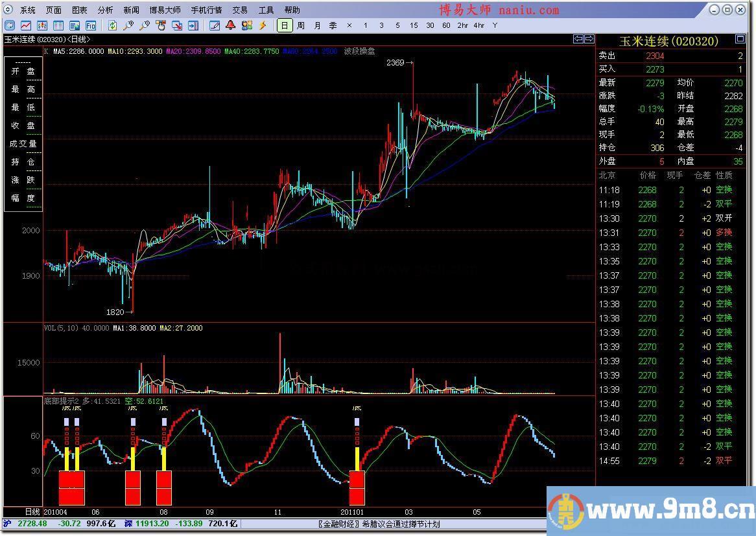Click the yellow lightning bolt icon
The image size is (756, 536).
(263, 26)
